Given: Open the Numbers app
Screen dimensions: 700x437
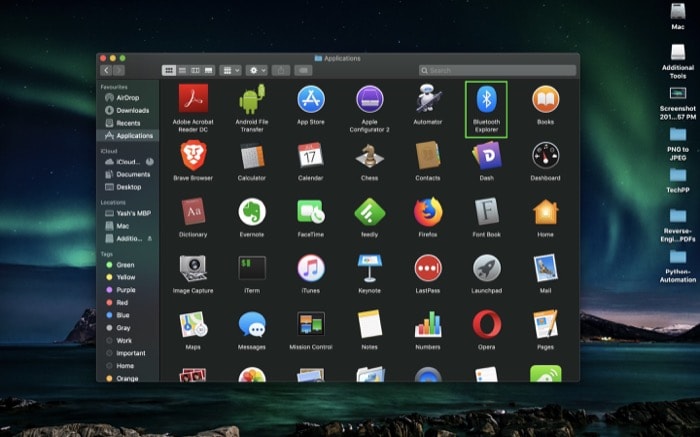Looking at the screenshot, I should (x=428, y=324).
